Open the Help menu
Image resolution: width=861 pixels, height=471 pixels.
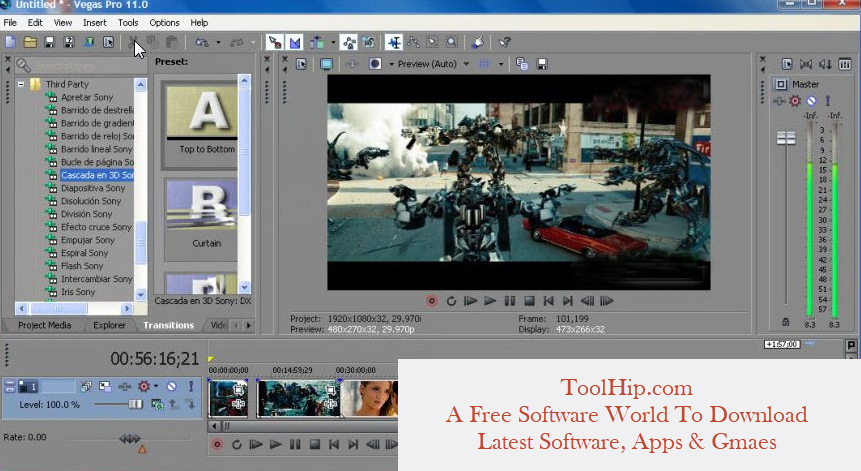[x=199, y=23]
